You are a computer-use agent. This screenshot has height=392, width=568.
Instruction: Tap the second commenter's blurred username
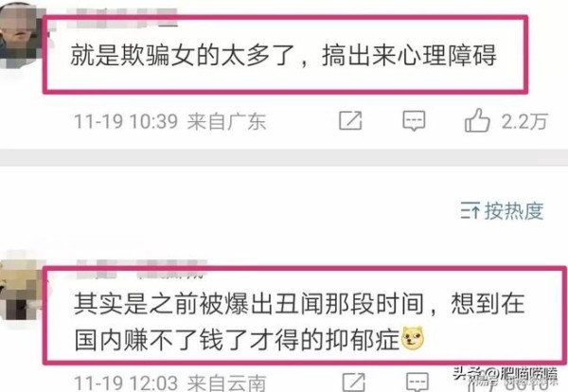pos(141,269)
